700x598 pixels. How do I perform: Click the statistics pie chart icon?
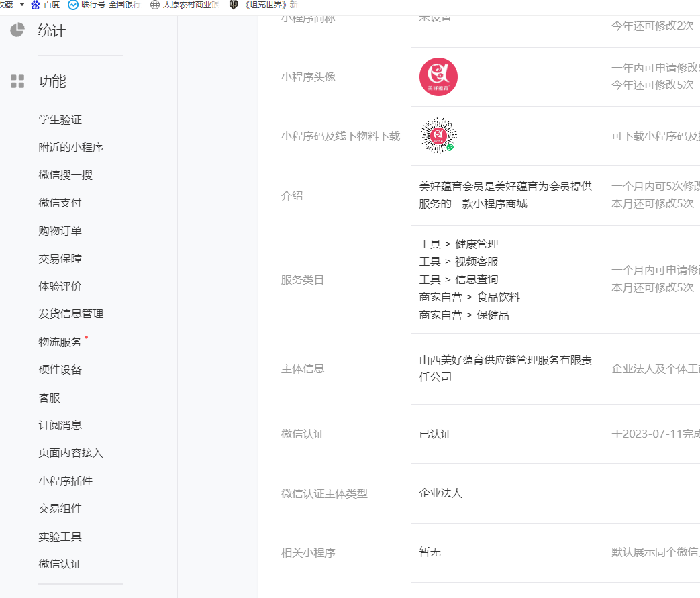click(17, 30)
